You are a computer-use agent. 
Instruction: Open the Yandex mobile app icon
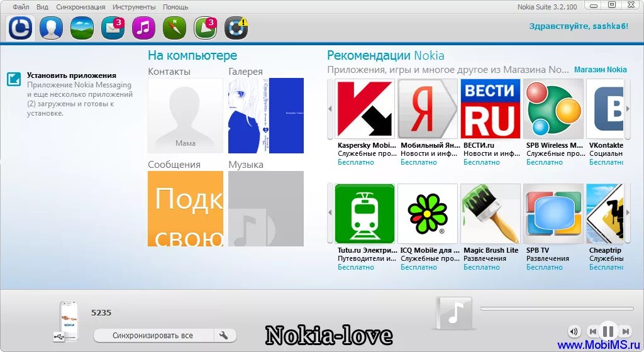click(428, 109)
